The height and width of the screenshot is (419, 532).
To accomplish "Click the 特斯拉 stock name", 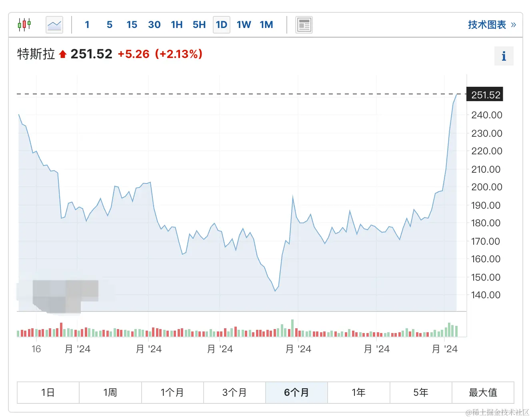I will pyautogui.click(x=36, y=54).
